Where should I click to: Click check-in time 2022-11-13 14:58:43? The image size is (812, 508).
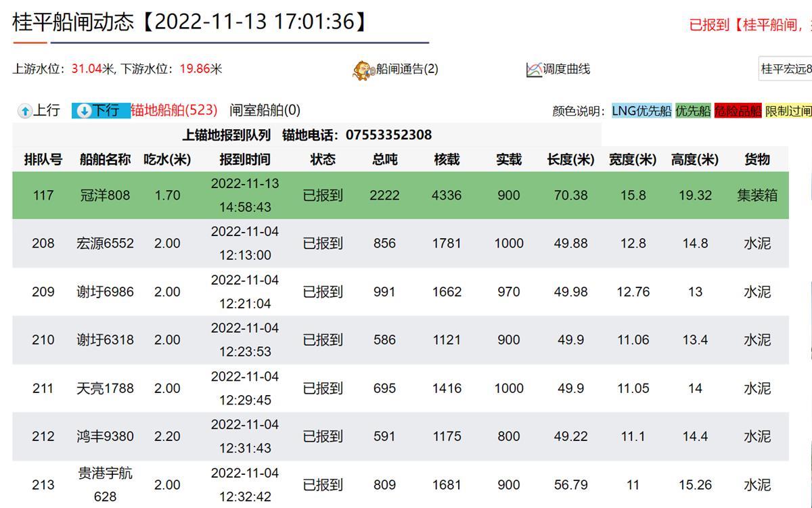244,195
